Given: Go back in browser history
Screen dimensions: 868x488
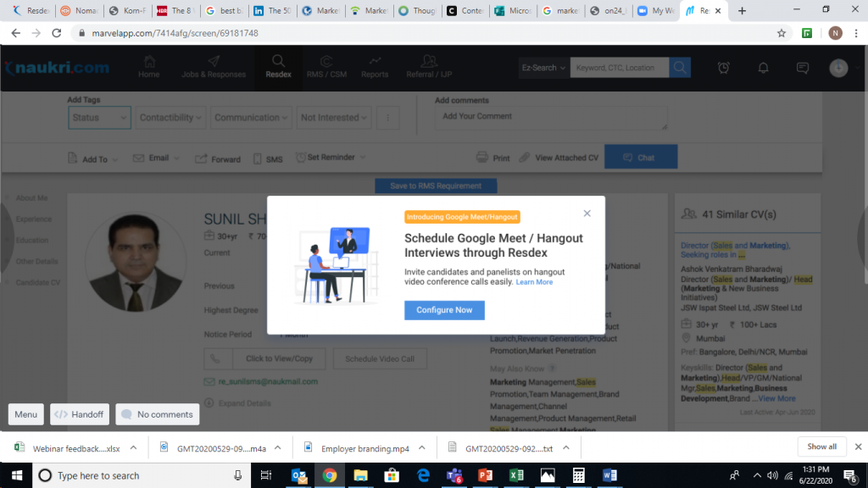Looking at the screenshot, I should point(15,33).
